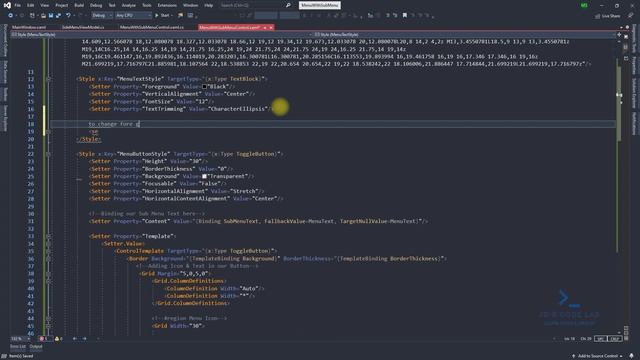Click the Visual Studio logo icon

[x=7, y=5]
